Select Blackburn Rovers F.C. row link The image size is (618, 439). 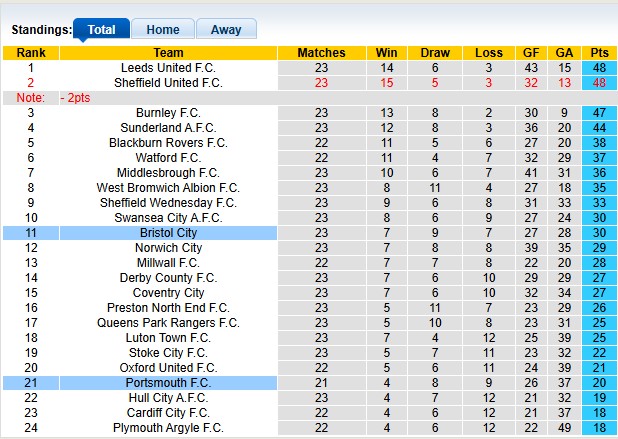[x=168, y=143]
